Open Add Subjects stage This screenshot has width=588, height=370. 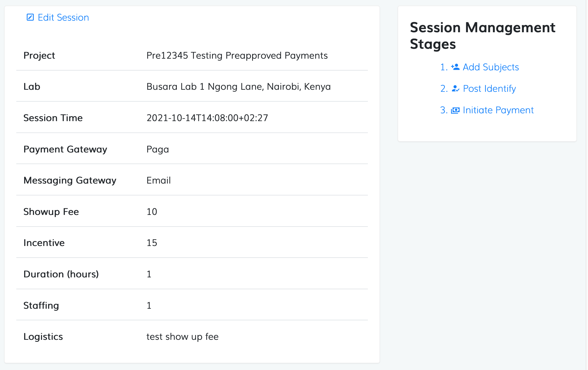491,67
